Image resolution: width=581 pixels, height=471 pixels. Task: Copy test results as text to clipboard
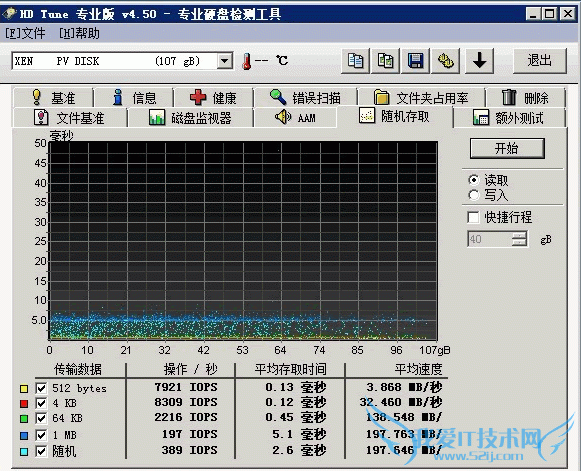point(355,60)
